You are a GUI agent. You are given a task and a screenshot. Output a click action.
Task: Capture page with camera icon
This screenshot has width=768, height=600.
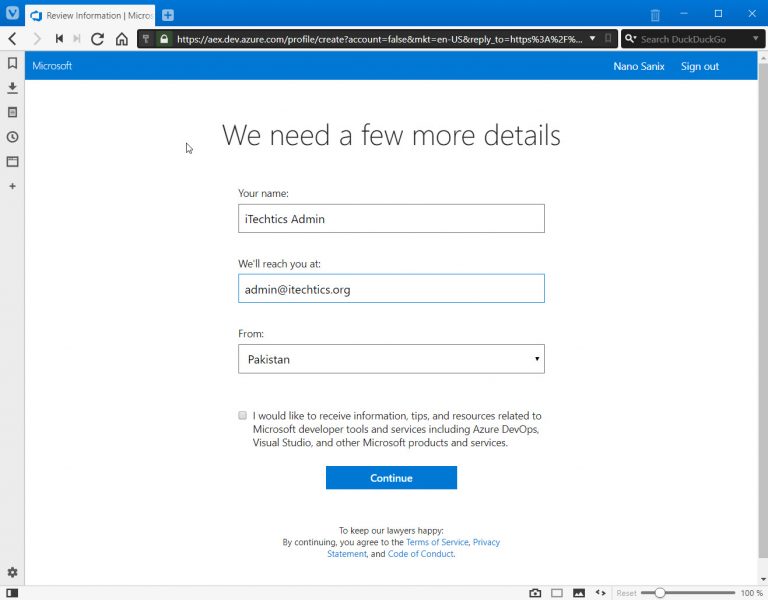(535, 593)
